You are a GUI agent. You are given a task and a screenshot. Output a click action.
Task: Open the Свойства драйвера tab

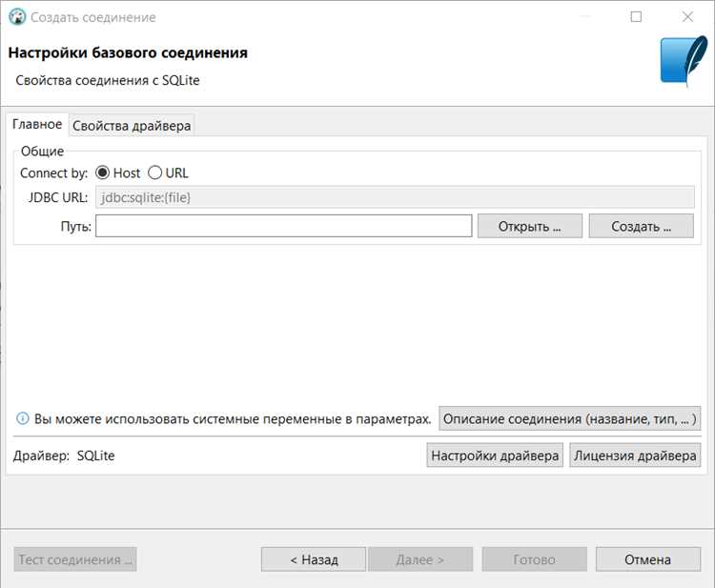pyautogui.click(x=132, y=126)
